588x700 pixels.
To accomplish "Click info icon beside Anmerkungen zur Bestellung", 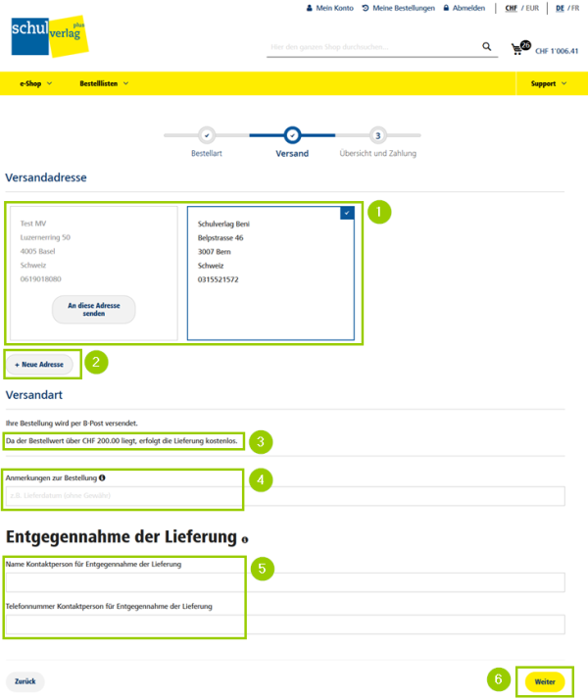I will pos(103,478).
